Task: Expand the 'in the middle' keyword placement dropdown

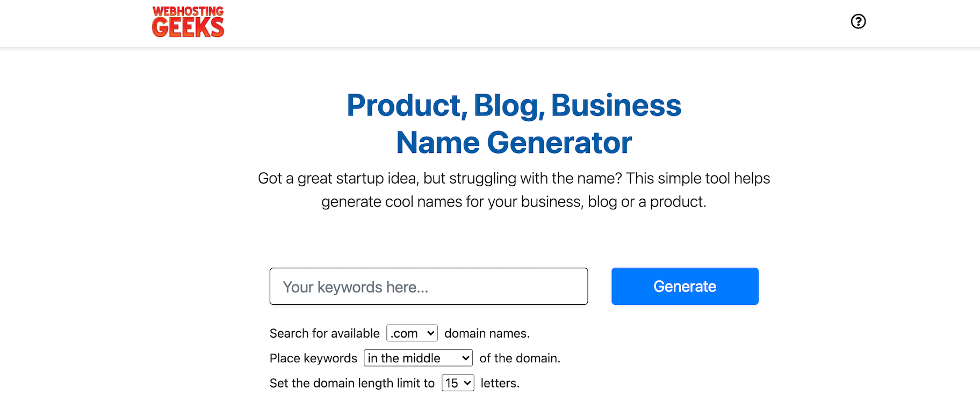Action: (418, 358)
